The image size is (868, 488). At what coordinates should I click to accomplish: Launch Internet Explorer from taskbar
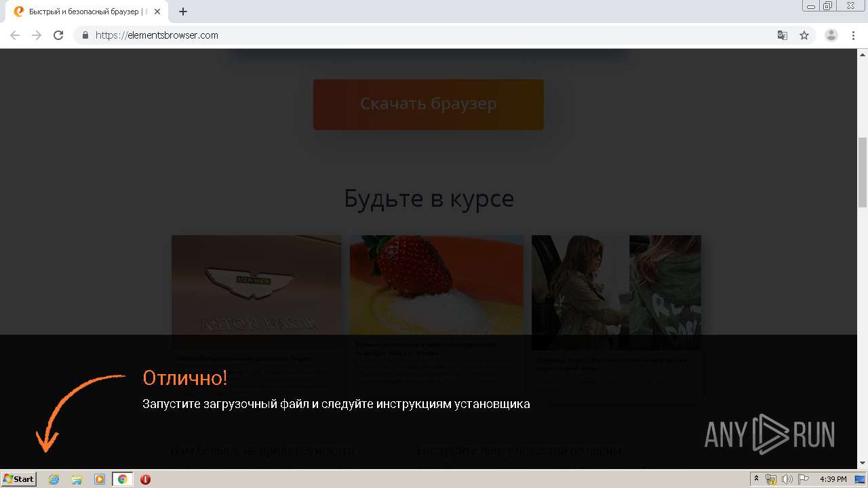click(54, 479)
